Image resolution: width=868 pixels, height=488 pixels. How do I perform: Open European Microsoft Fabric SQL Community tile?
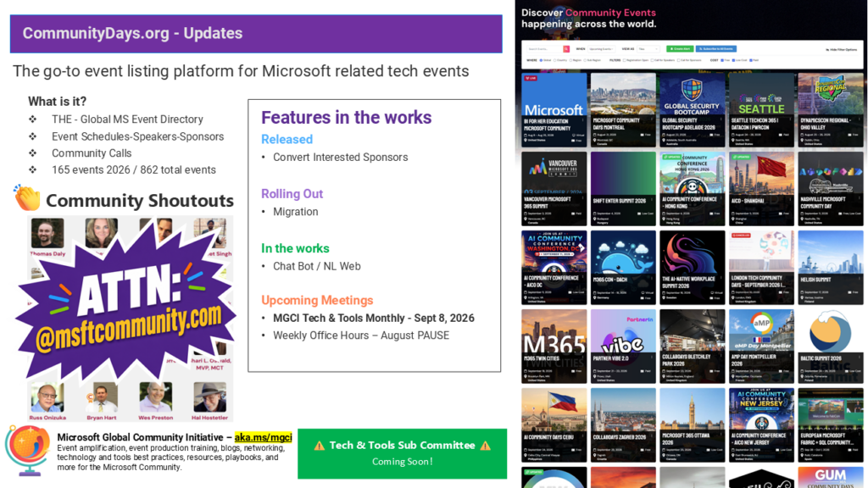click(x=831, y=425)
